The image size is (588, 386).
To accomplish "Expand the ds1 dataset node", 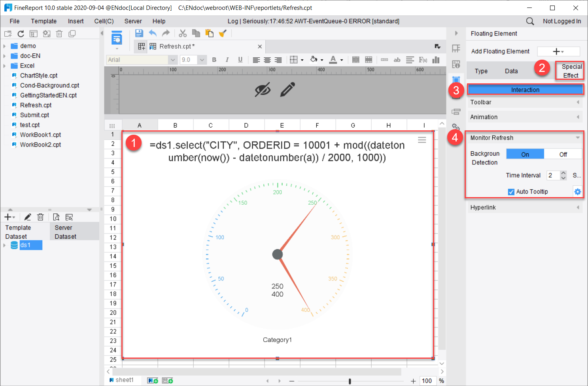I will (x=4, y=245).
